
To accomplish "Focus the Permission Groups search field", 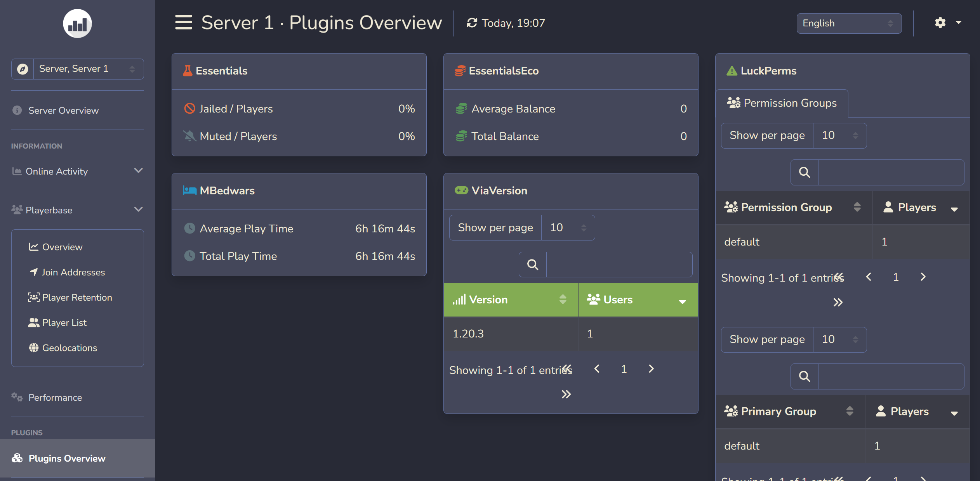I will point(891,172).
